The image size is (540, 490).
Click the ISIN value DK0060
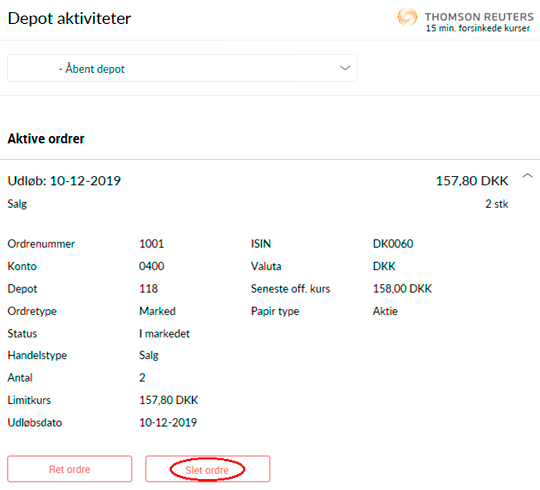click(393, 244)
